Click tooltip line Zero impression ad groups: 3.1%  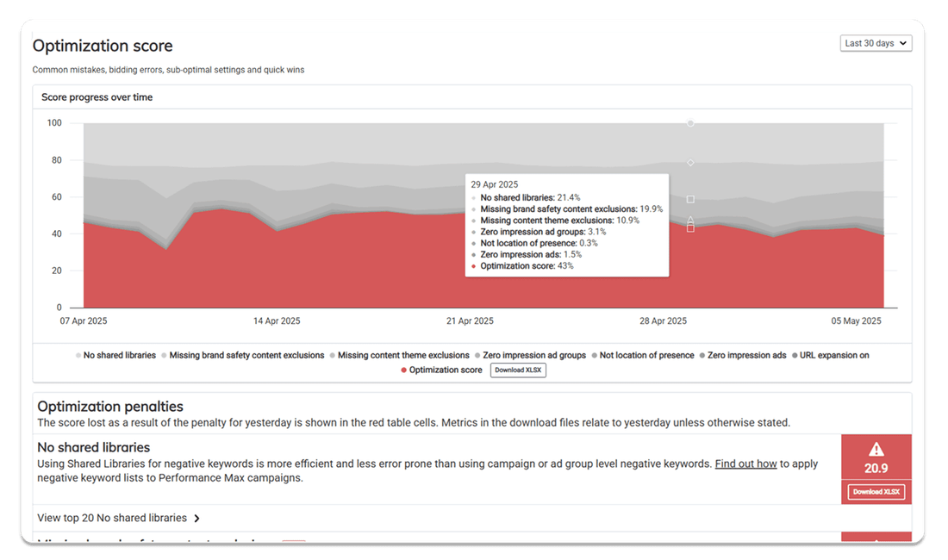pos(539,232)
